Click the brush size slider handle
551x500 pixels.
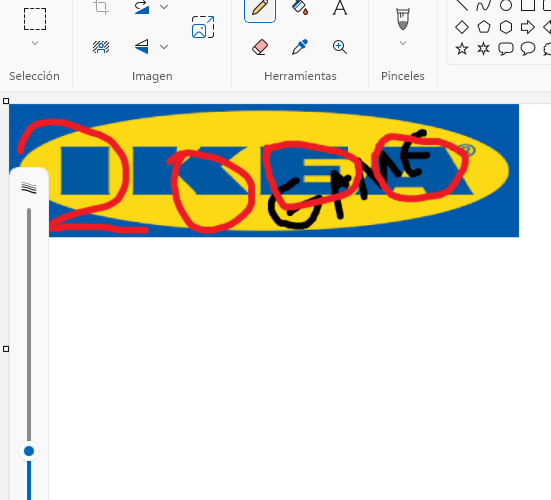coord(29,451)
